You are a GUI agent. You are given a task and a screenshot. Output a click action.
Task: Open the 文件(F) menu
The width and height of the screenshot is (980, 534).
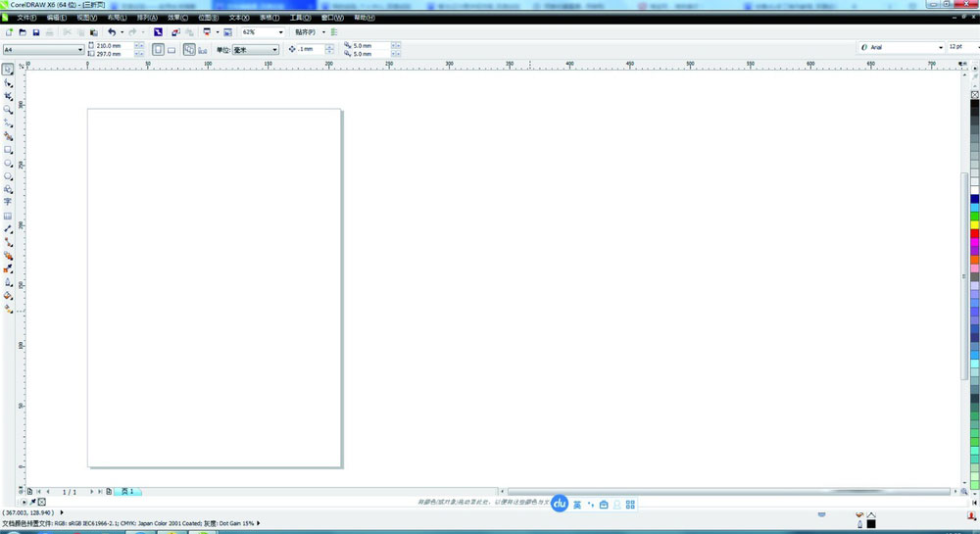click(x=26, y=18)
